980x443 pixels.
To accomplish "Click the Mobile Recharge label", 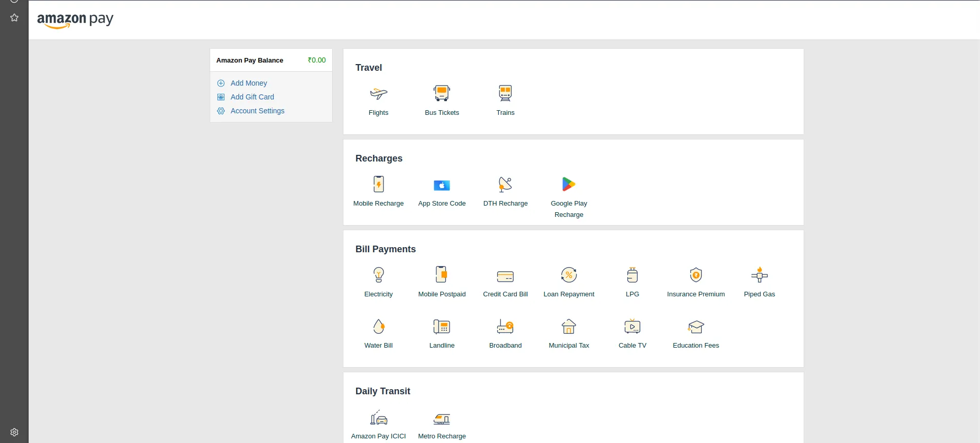I will [378, 204].
